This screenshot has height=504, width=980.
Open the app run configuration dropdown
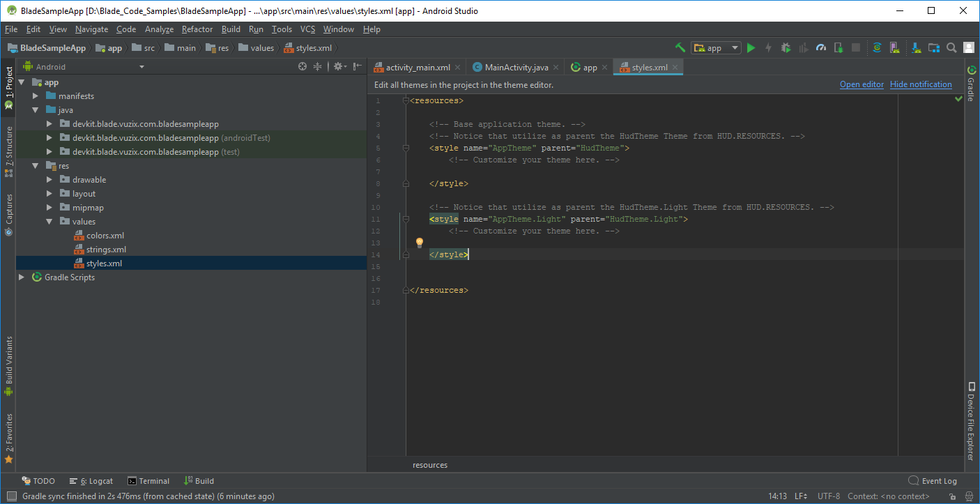(x=716, y=47)
